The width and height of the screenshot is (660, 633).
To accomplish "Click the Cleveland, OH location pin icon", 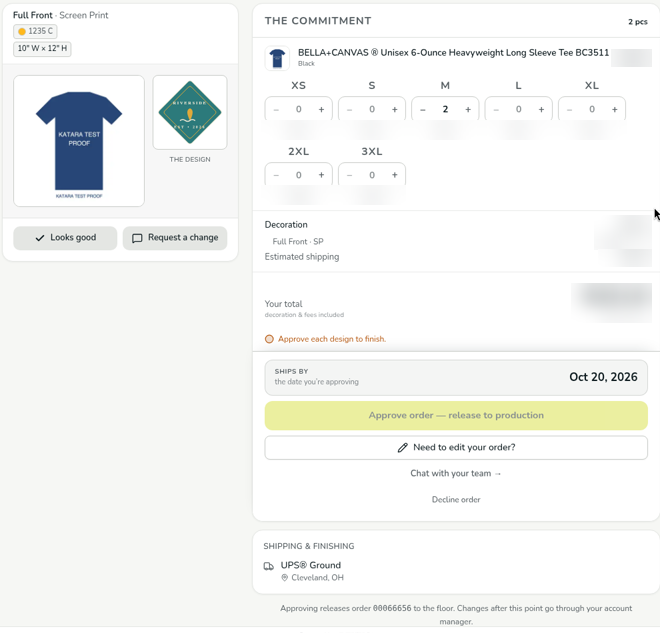I will (285, 578).
